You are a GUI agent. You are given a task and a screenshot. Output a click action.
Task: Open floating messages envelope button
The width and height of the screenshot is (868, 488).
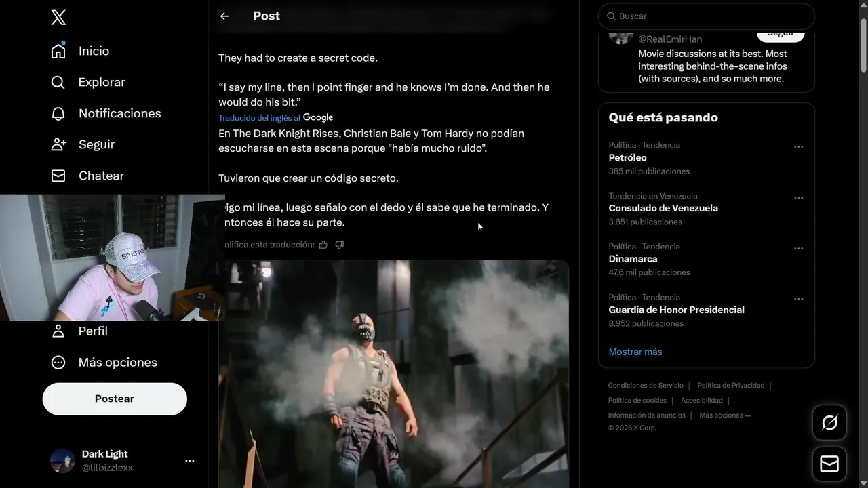pyautogui.click(x=829, y=464)
